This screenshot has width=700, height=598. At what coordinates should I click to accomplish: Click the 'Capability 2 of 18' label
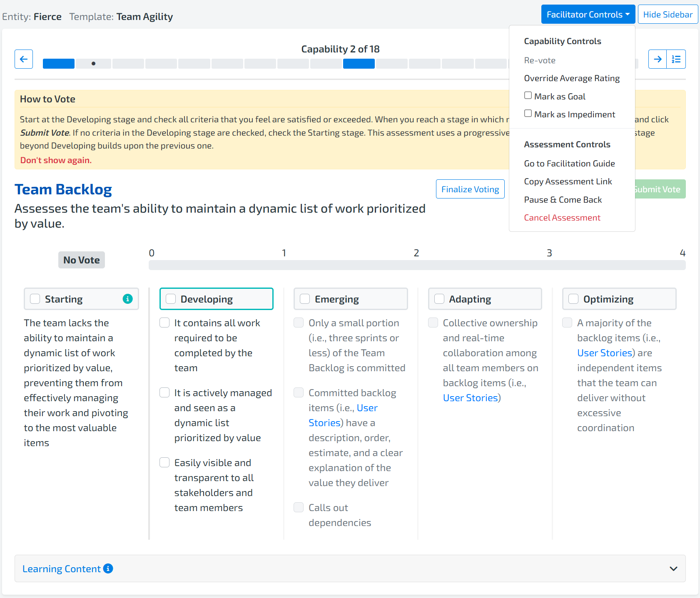[340, 49]
